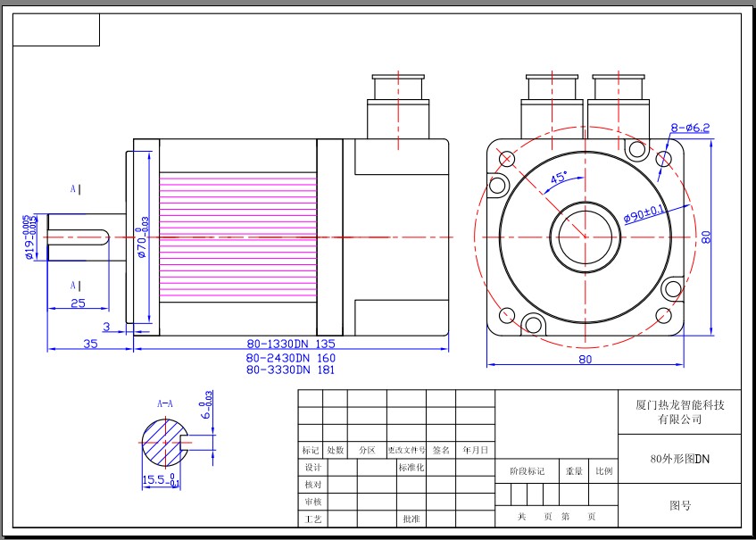Select the 25 shaft keyway length dimension
Image resolution: width=756 pixels, height=540 pixels.
[x=77, y=304]
